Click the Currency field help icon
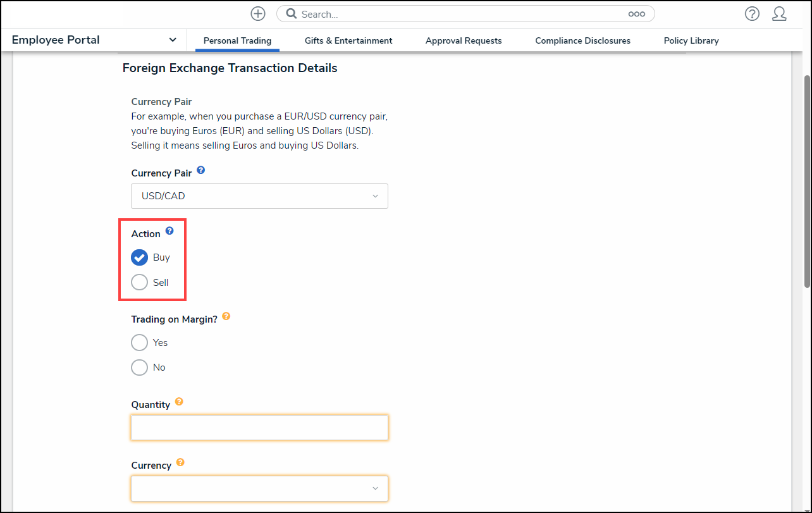Screen dimensions: 812x513 [180, 462]
